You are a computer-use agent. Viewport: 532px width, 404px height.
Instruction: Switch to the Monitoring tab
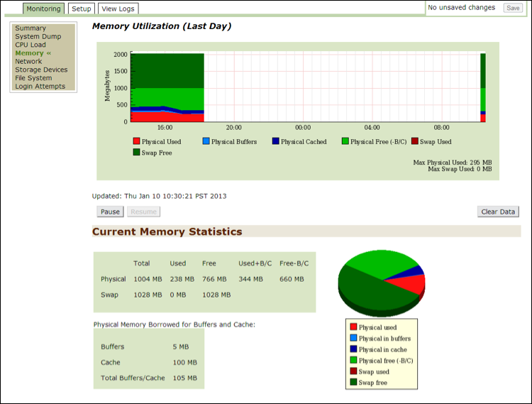(43, 9)
